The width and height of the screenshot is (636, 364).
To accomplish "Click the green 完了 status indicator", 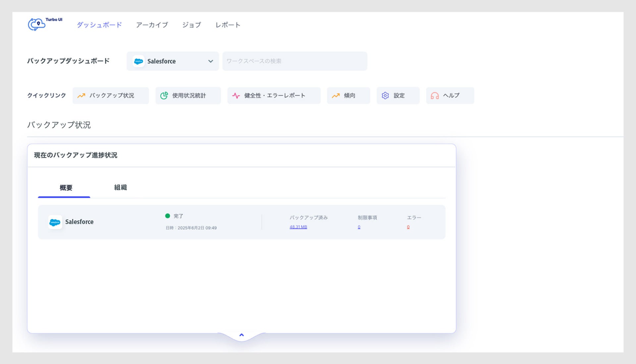I will click(168, 216).
